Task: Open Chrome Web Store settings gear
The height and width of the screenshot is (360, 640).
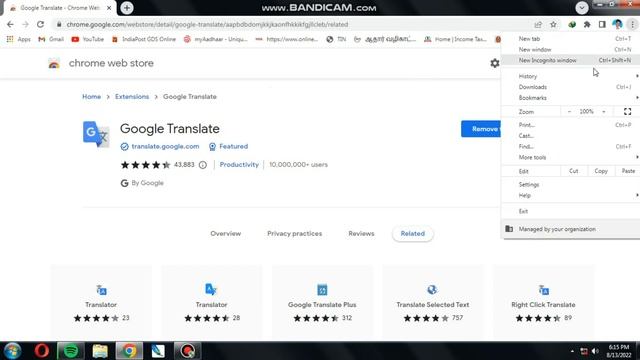Action: (x=495, y=63)
